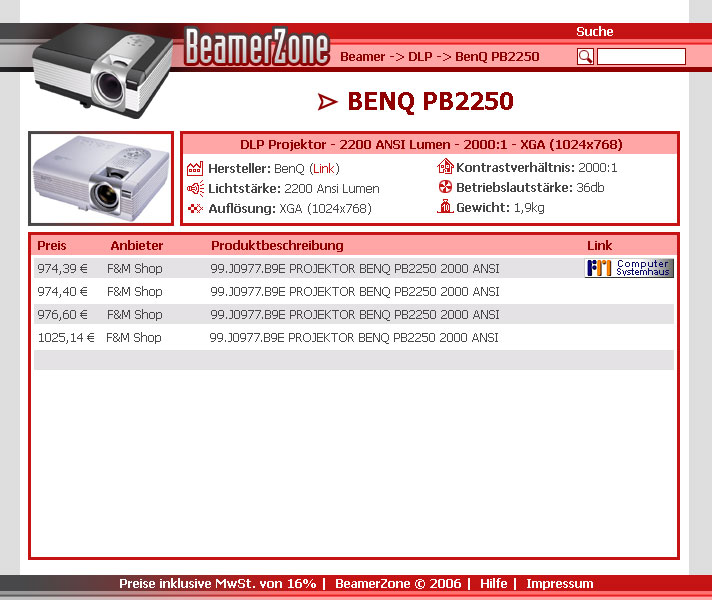The width and height of the screenshot is (712, 600).
Task: Click the BeamerZone logo
Action: point(257,46)
